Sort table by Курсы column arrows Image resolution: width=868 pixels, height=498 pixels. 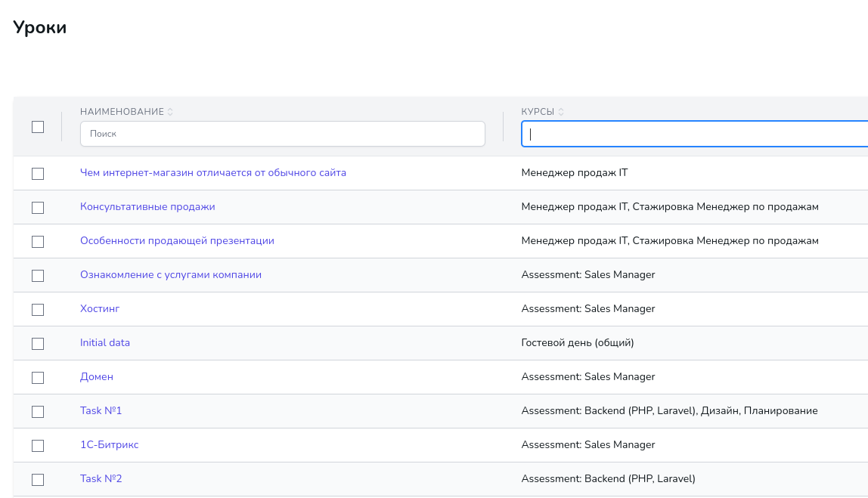click(561, 112)
